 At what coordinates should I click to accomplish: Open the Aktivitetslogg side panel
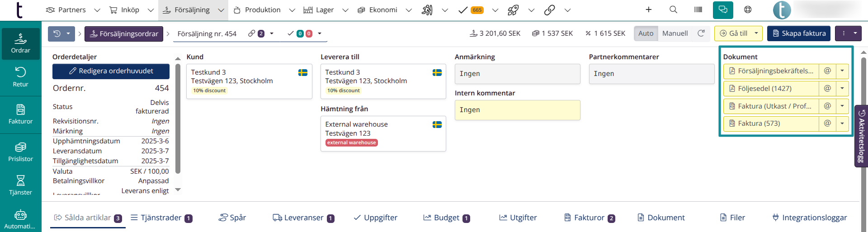[861, 136]
